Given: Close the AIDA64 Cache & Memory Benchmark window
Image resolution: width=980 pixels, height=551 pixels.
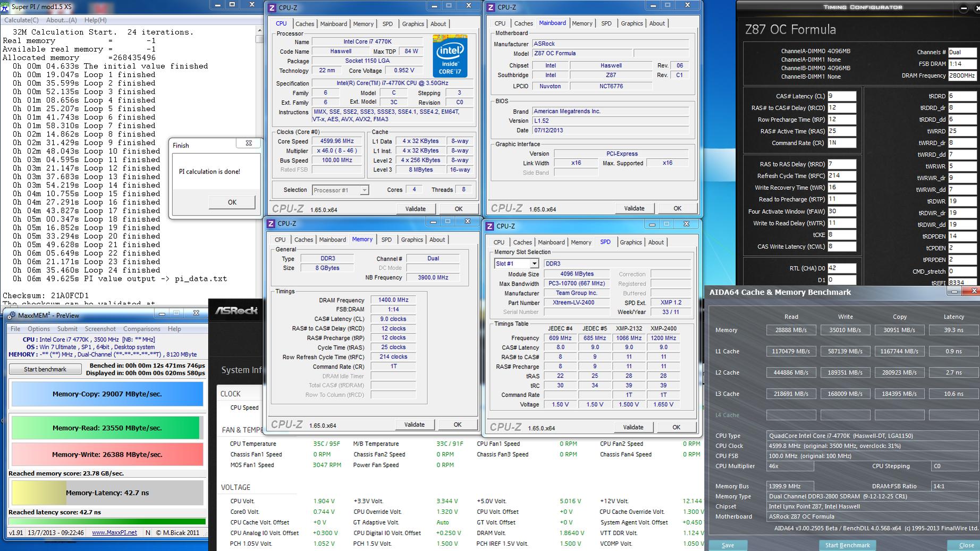Looking at the screenshot, I should point(974,291).
